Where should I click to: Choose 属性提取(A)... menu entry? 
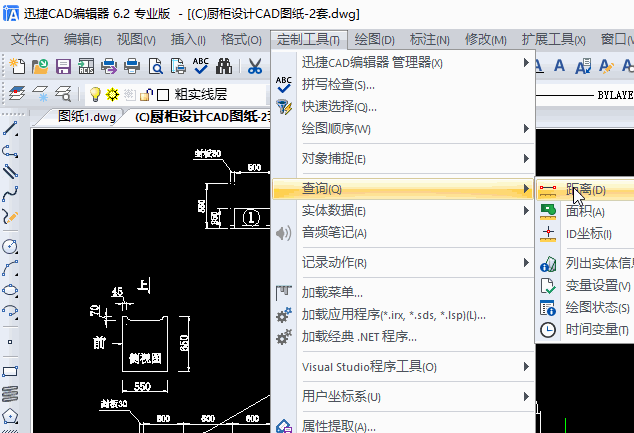(x=404, y=425)
